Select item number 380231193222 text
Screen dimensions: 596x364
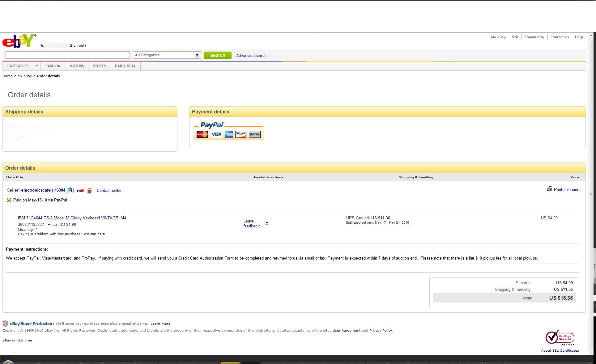(x=31, y=224)
